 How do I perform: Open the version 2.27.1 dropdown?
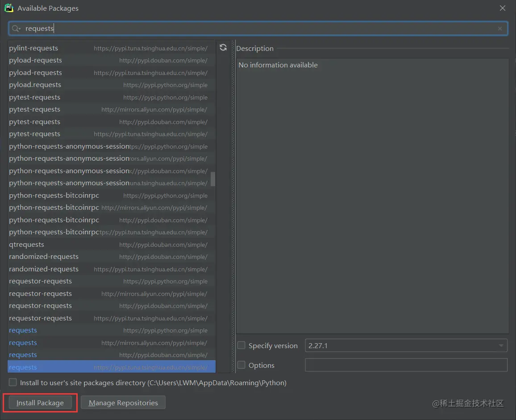point(406,345)
